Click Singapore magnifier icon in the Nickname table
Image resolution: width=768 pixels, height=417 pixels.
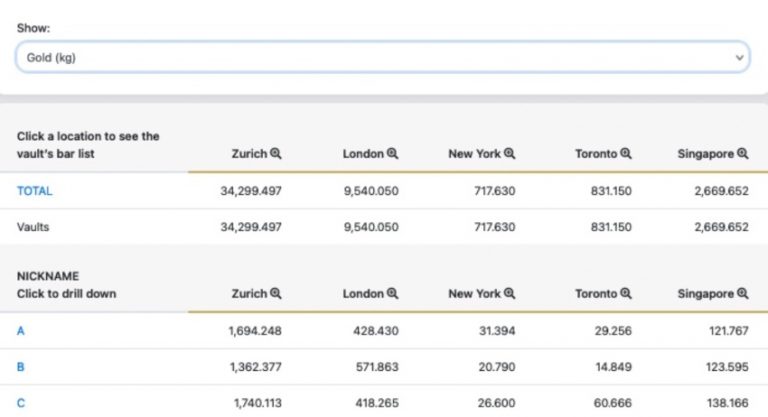tap(743, 294)
